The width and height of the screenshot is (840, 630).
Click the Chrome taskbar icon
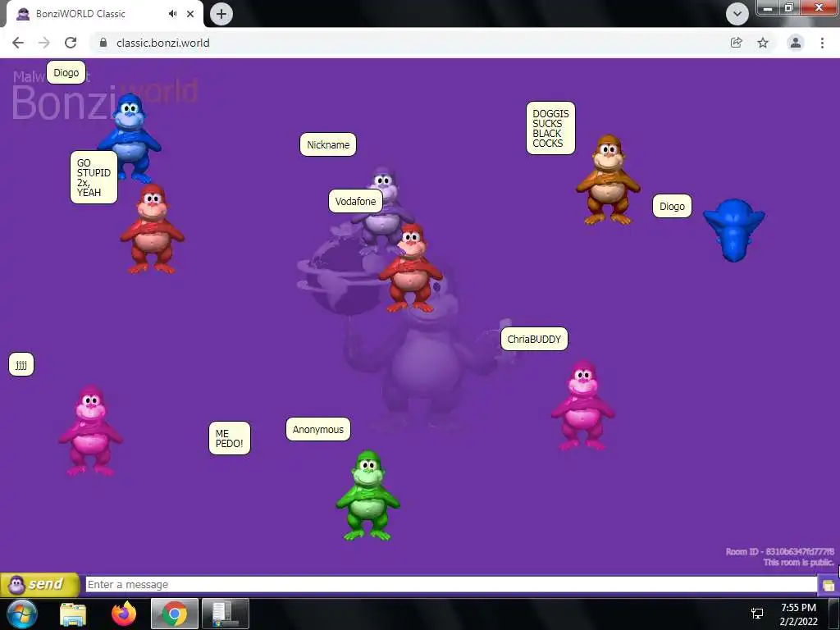pyautogui.click(x=175, y=614)
